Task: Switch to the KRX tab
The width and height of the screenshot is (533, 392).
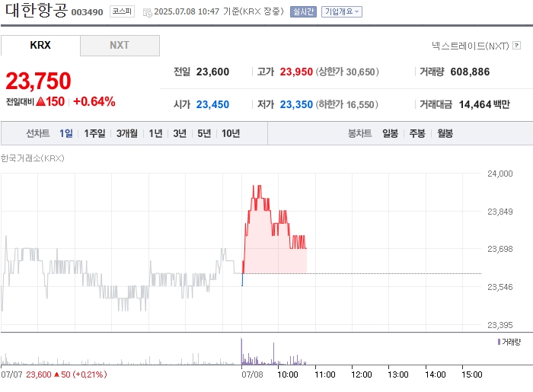Action: pyautogui.click(x=40, y=45)
